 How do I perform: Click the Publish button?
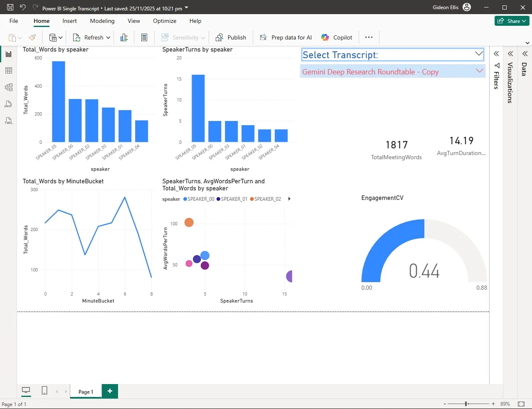pos(231,37)
